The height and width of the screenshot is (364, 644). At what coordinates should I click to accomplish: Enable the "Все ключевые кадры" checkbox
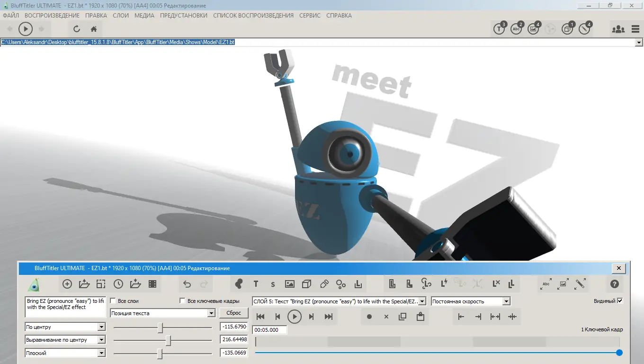click(x=183, y=301)
